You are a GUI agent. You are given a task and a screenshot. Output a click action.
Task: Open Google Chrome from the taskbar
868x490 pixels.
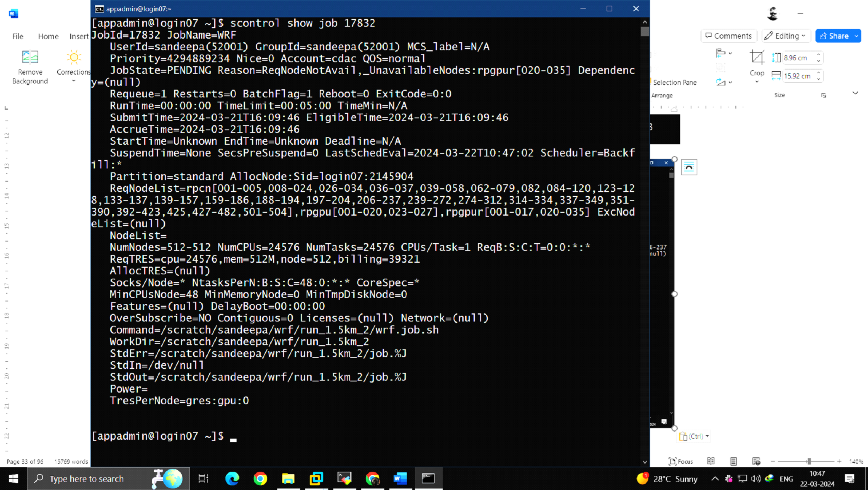260,479
